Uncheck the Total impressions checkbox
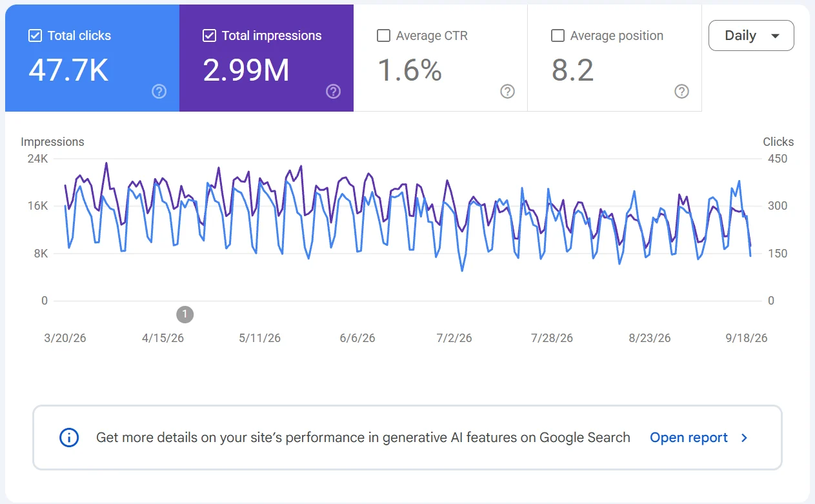815x504 pixels. (x=209, y=35)
